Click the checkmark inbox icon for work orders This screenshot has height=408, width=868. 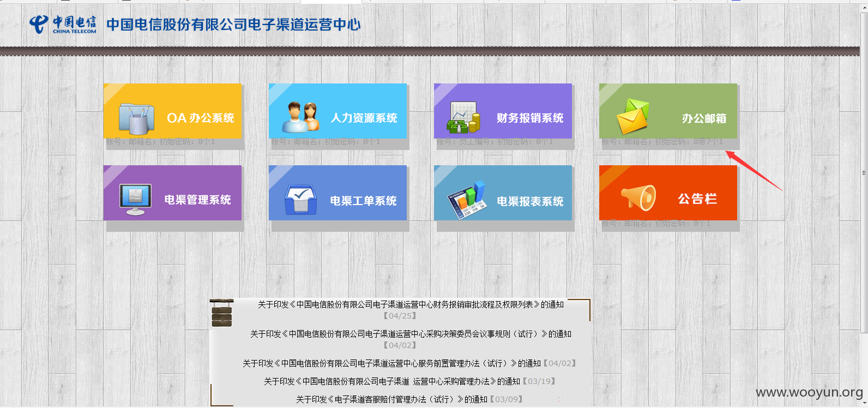[x=300, y=200]
